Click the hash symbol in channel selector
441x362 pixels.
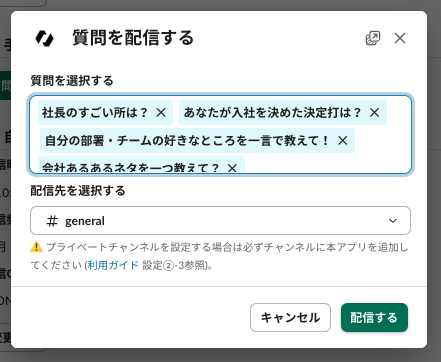pos(52,221)
